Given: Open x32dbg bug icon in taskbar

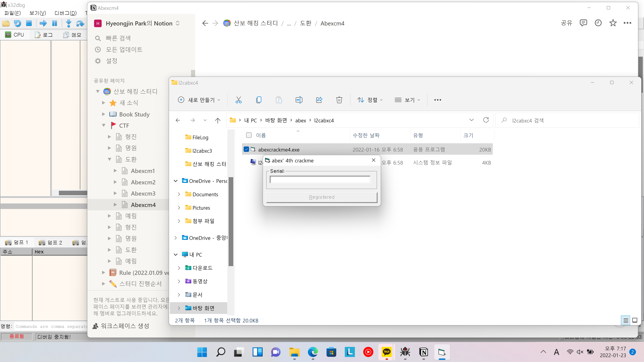Looking at the screenshot, I should click(405, 352).
